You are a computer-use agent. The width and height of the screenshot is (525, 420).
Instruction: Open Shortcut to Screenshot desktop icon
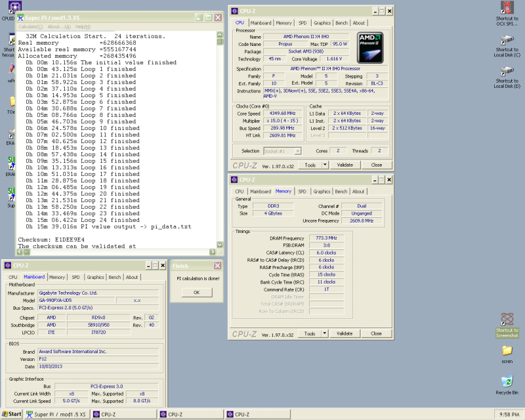[x=507, y=319]
